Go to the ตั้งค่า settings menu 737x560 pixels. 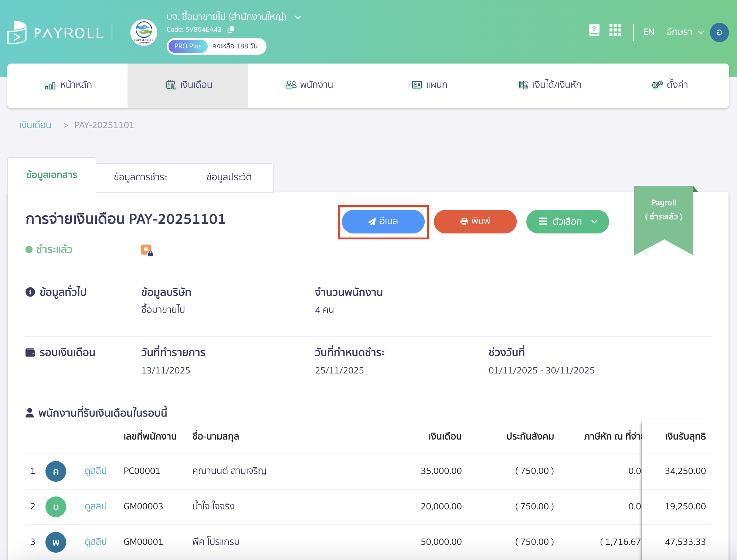tap(669, 85)
